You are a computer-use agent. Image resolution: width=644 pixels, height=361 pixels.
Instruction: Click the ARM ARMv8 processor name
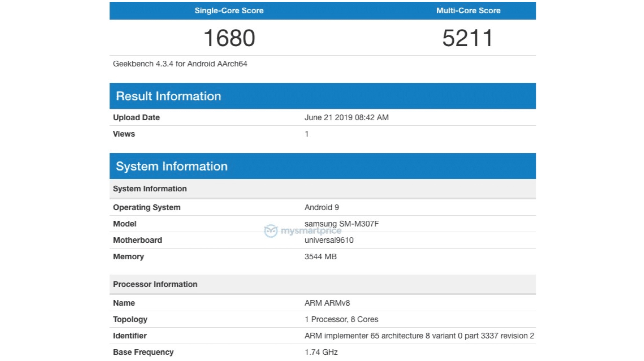pos(327,303)
